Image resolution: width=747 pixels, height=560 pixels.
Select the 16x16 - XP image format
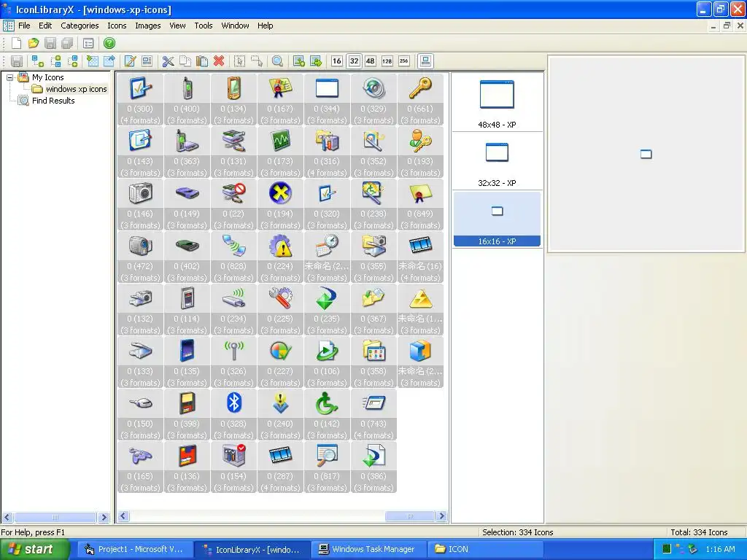click(497, 219)
